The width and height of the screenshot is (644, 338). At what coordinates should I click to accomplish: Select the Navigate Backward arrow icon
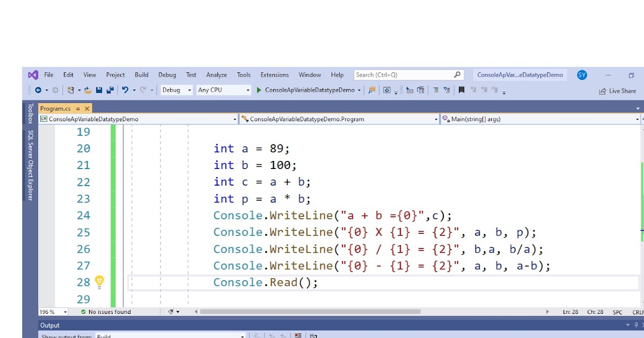point(39,90)
